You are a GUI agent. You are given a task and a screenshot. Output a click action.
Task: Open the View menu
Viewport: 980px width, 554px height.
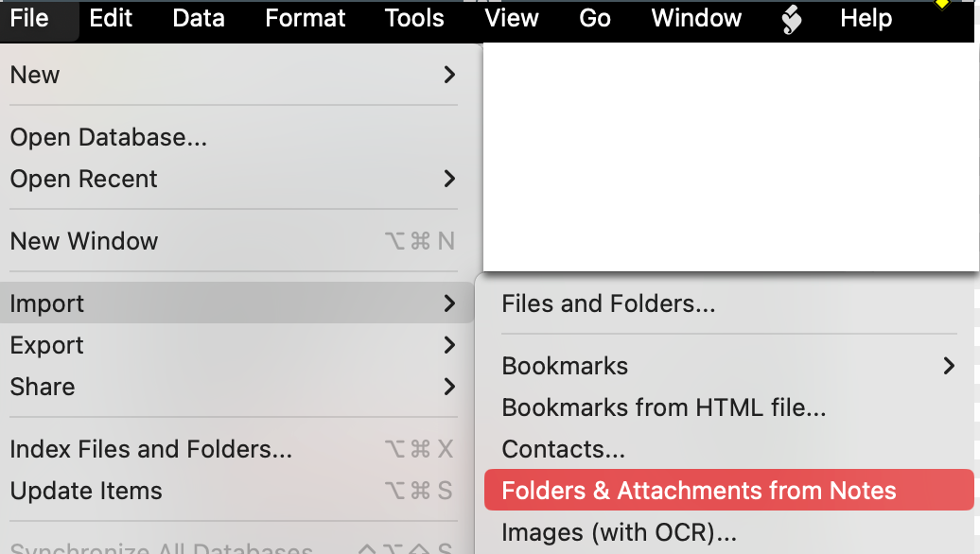pos(512,18)
